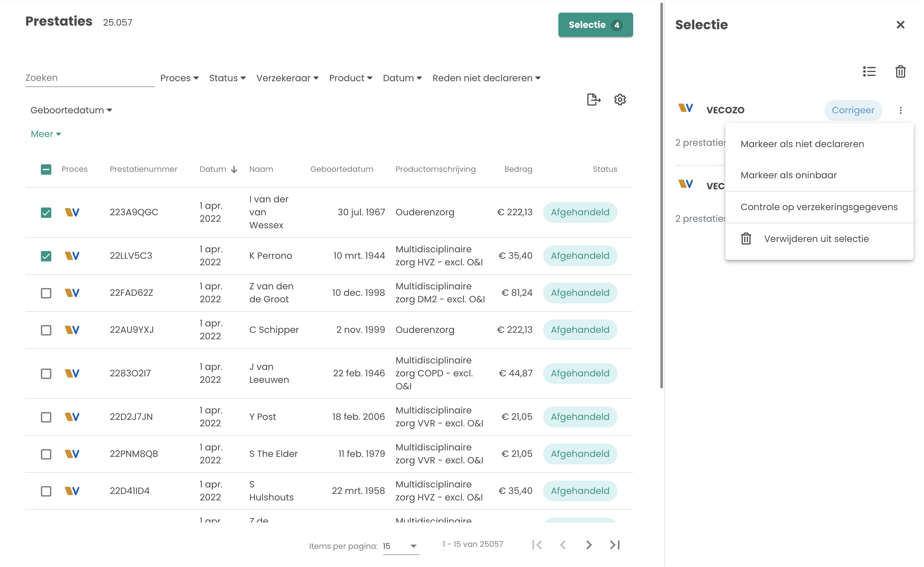Choose Verwijderen uit selectie menu item
924x567 pixels.
click(816, 239)
